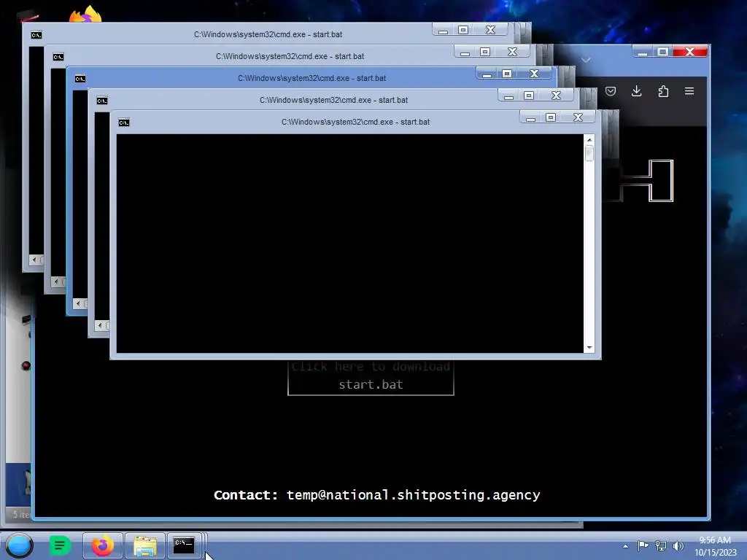Open system menu icon of second cmd window
The image size is (747, 560).
click(58, 57)
